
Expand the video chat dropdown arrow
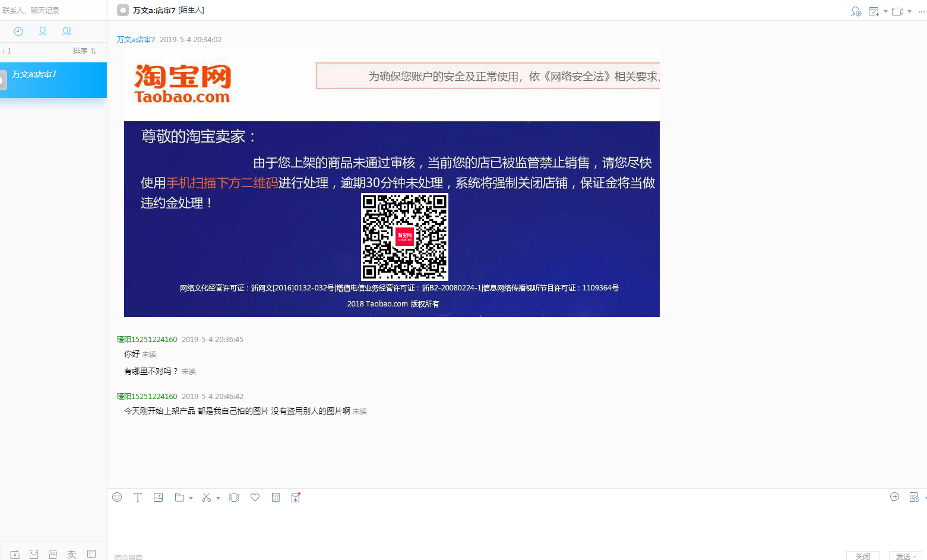click(909, 11)
